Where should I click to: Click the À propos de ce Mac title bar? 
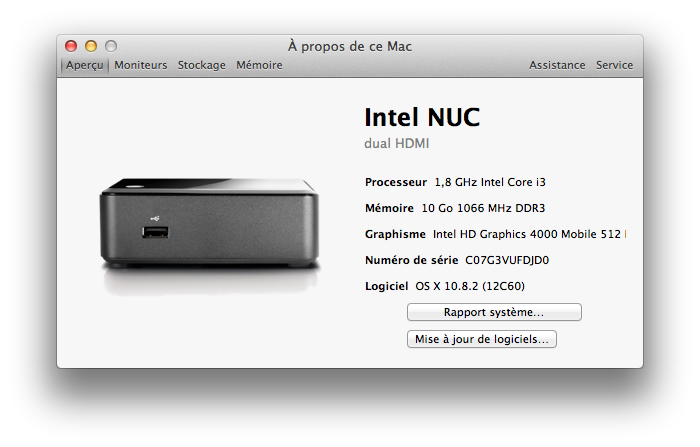click(x=350, y=46)
